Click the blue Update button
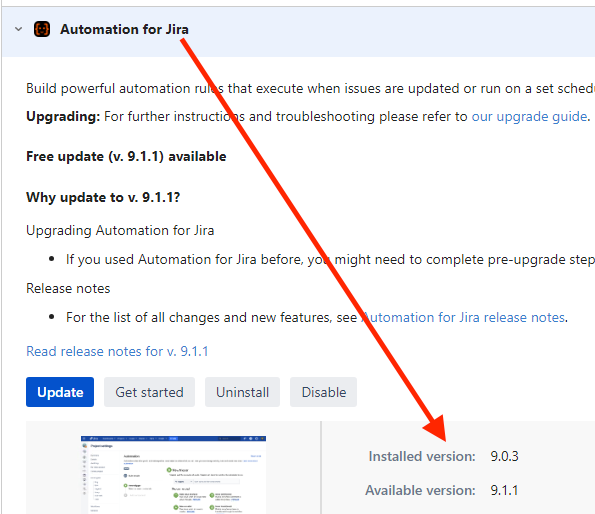This screenshot has height=514, width=595. tap(60, 392)
